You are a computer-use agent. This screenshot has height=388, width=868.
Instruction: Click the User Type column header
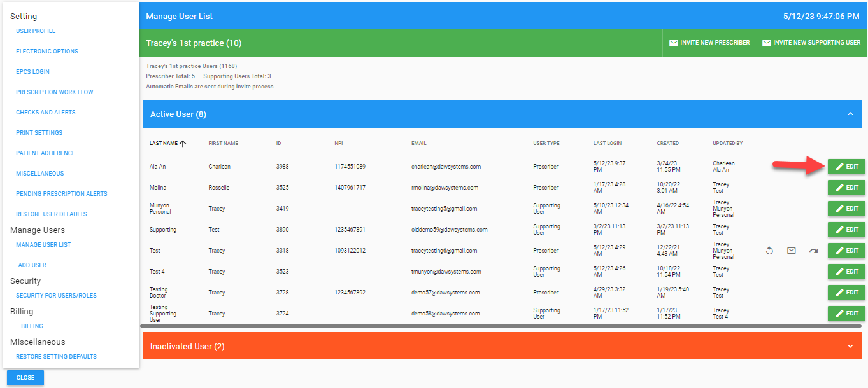click(546, 144)
